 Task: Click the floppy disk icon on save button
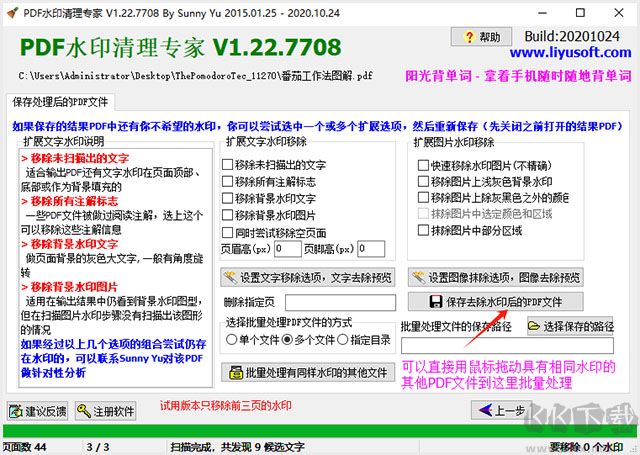pos(436,302)
